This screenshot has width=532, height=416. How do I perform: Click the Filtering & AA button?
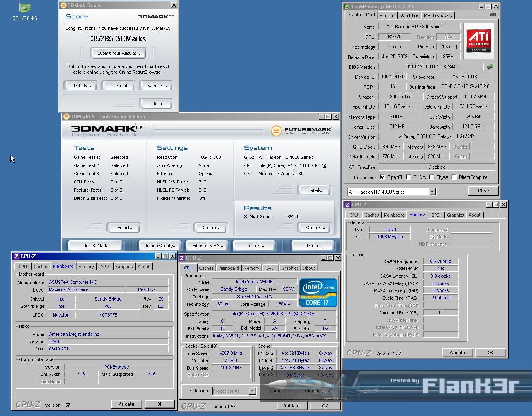pos(208,246)
